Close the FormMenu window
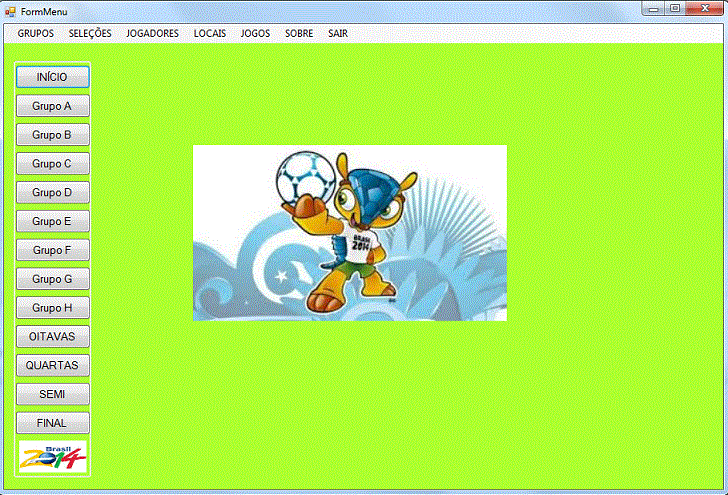 coord(704,8)
